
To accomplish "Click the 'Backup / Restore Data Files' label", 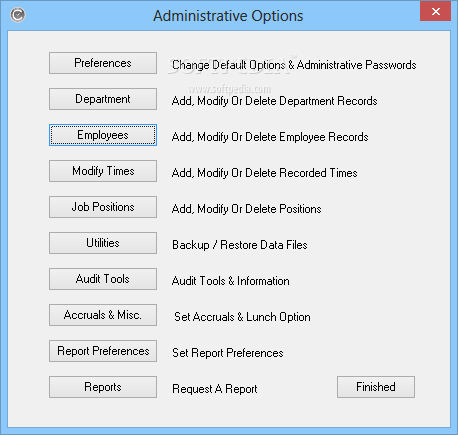I will [x=240, y=245].
